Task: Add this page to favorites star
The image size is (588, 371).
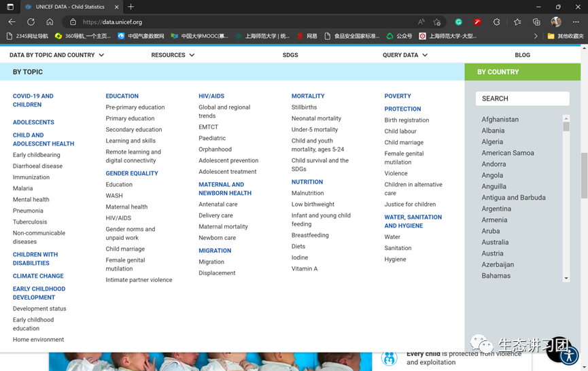Action: coord(436,22)
